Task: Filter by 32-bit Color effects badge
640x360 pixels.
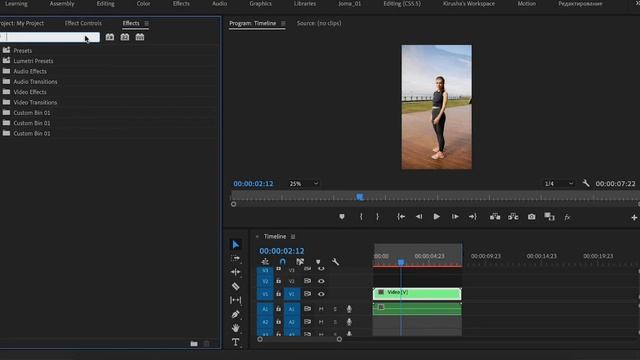Action: click(x=125, y=37)
